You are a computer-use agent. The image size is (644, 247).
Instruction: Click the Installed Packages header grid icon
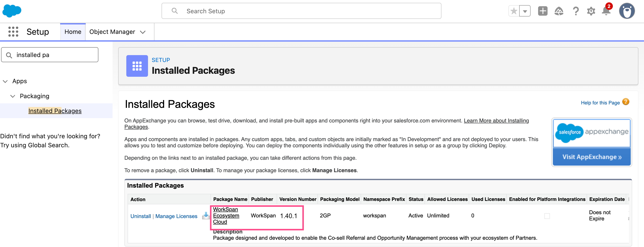click(137, 66)
